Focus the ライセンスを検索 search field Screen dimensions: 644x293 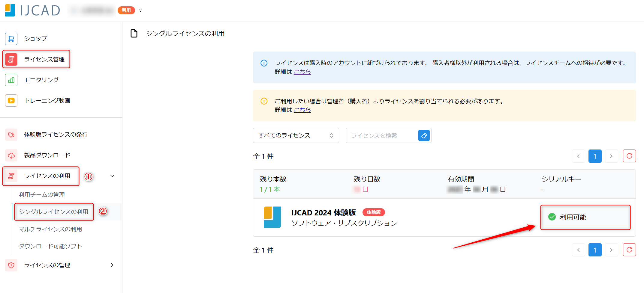(382, 135)
